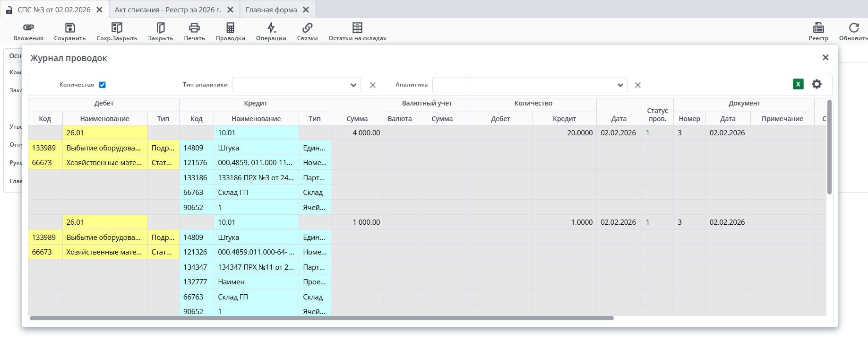Image resolution: width=868 pixels, height=343 pixels.
Task: Click the horizontal scrollbar of the journal
Action: pyautogui.click(x=321, y=318)
